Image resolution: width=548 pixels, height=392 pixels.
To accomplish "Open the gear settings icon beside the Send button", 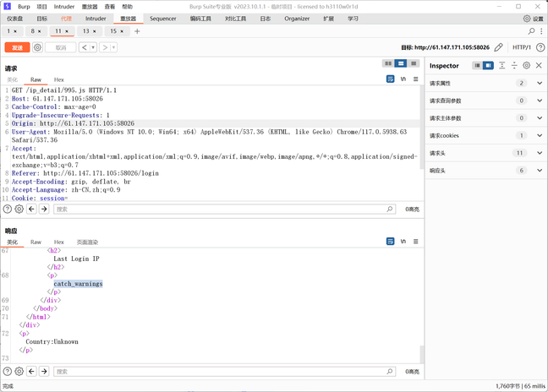I will 37,47.
